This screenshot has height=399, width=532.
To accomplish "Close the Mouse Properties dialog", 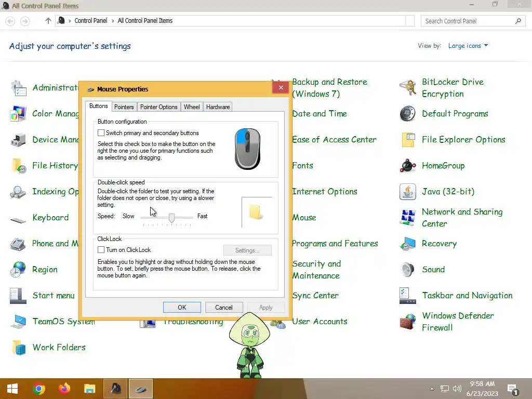I will pyautogui.click(x=281, y=87).
